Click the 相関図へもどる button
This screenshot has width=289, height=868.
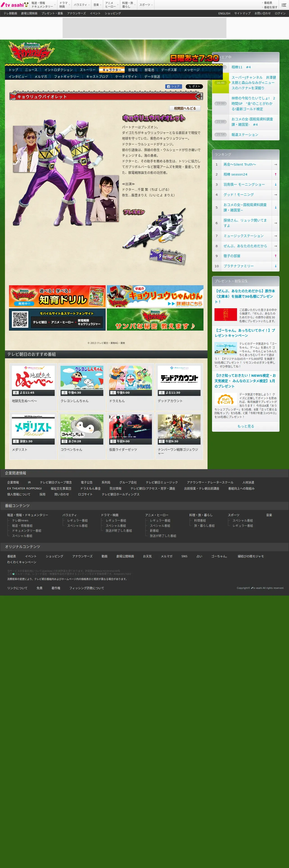click(x=185, y=108)
